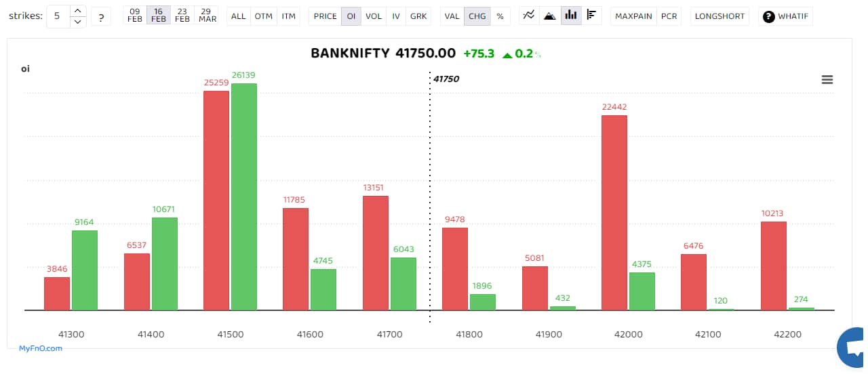Select the % percent mode
The image size is (868, 374).
click(500, 16)
